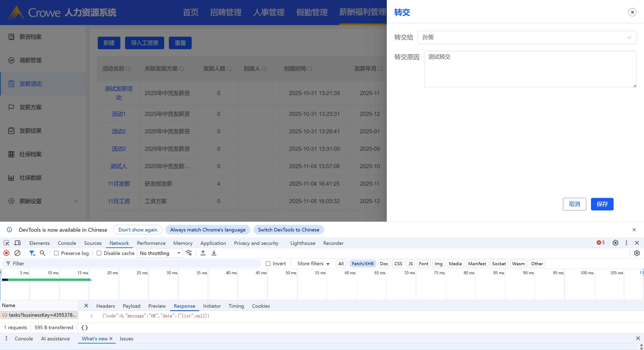Screen dimensions: 644x350
Task: Click the inspect element picker icon
Action: [6, 243]
